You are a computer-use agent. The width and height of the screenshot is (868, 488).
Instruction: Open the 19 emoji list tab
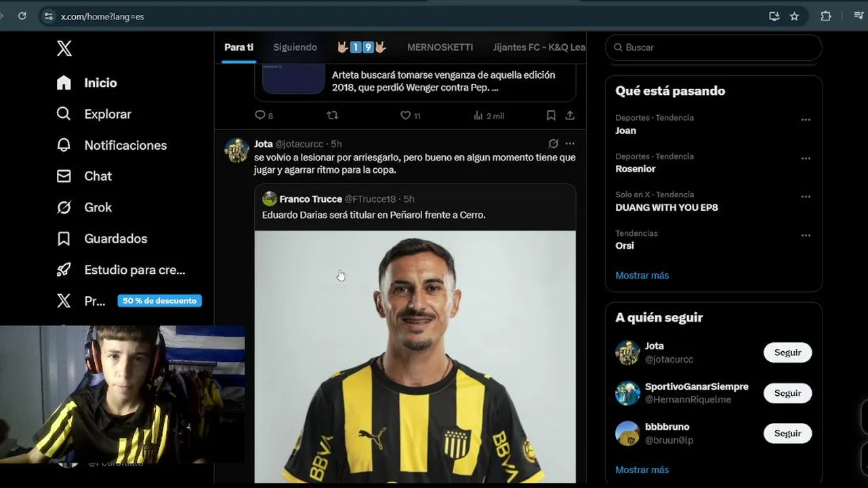[361, 47]
